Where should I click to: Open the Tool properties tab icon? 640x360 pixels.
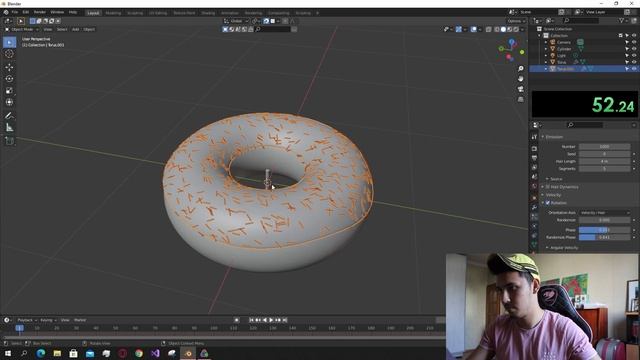click(534, 138)
